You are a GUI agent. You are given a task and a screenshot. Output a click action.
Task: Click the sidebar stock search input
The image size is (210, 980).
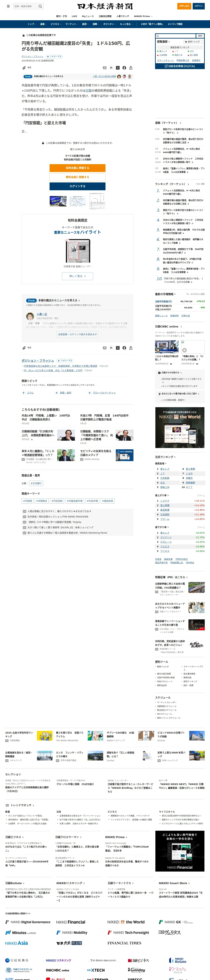point(176,36)
